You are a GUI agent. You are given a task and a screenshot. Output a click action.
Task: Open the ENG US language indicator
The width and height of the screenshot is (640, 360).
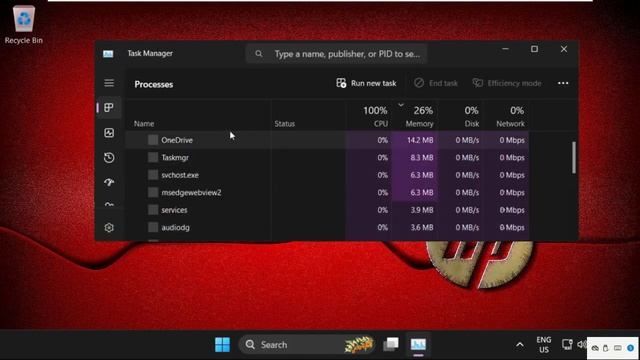pos(544,345)
